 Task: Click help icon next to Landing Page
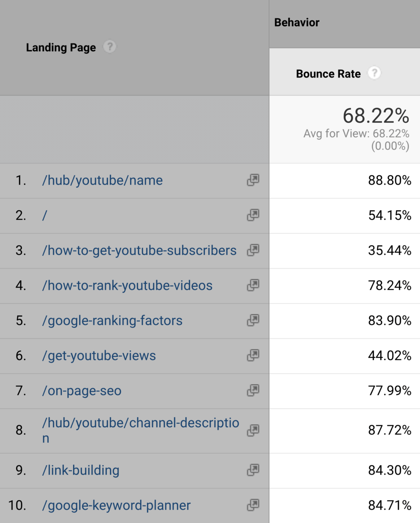110,47
